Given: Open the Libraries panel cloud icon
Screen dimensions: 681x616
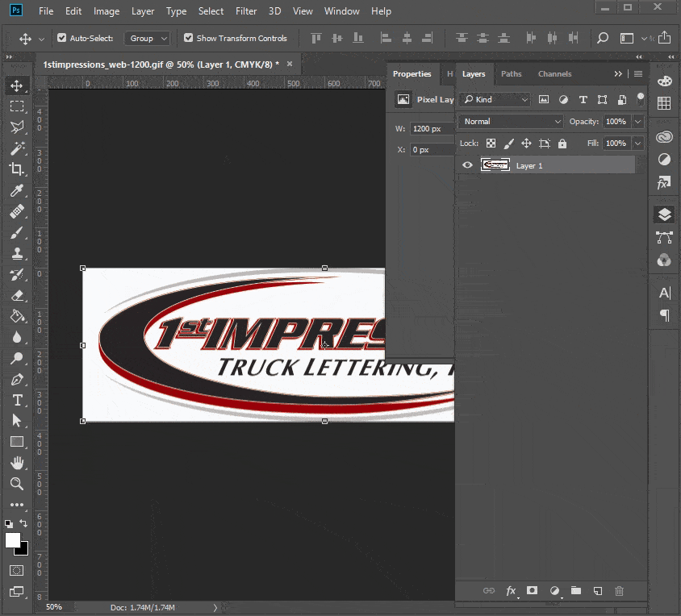Looking at the screenshot, I should (664, 137).
